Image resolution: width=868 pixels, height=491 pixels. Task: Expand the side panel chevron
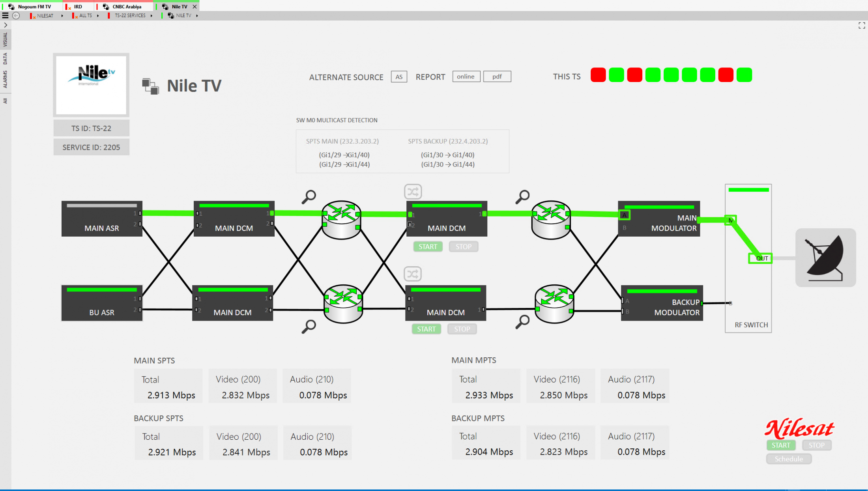click(6, 25)
